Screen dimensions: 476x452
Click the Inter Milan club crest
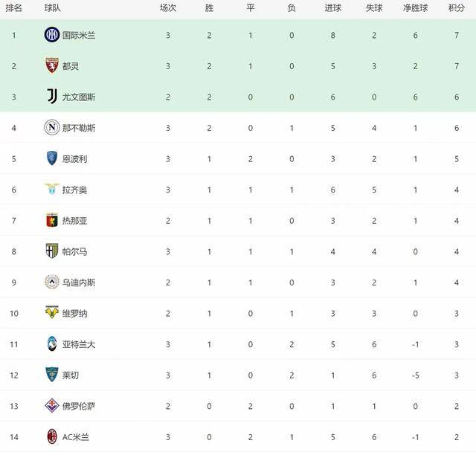51,35
